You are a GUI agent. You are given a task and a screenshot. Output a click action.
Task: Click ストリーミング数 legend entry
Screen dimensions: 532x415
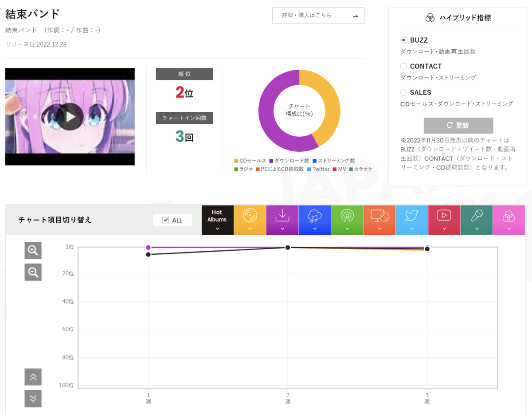pyautogui.click(x=334, y=161)
